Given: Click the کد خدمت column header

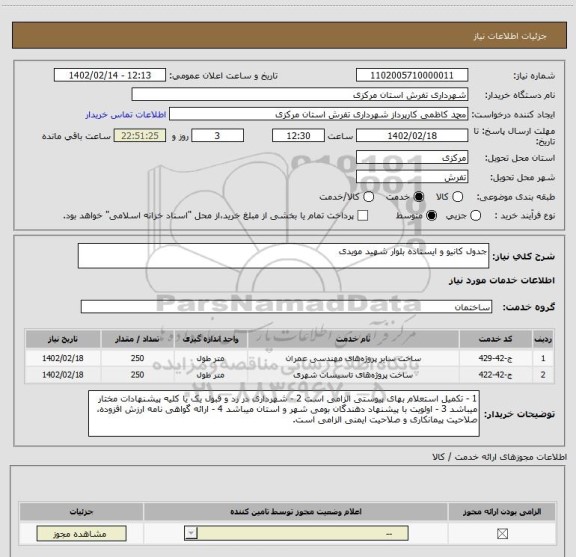Looking at the screenshot, I should tap(496, 339).
